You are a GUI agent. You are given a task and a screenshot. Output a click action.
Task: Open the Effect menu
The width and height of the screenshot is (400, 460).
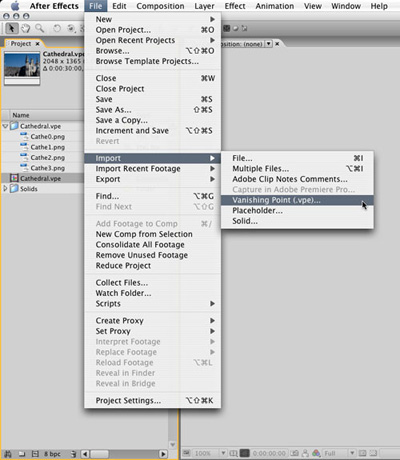[x=235, y=6]
